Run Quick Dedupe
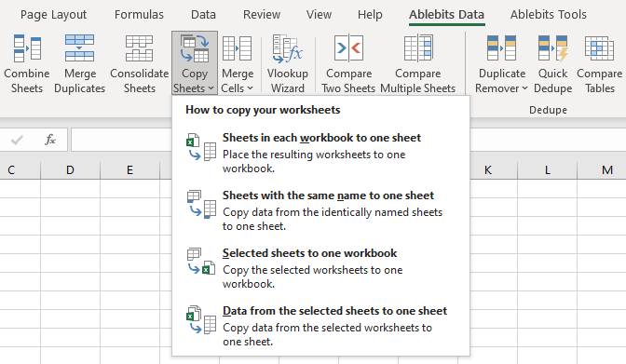The image size is (626, 364). coord(553,63)
